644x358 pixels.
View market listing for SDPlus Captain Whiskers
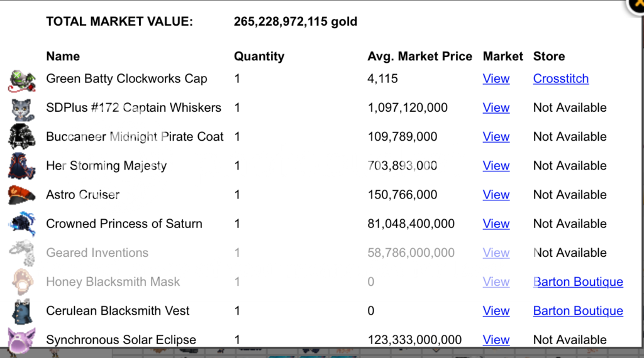click(x=496, y=108)
